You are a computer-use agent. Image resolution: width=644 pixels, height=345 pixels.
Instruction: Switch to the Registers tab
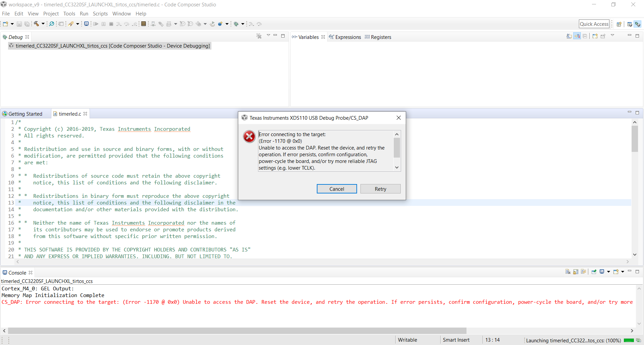(378, 37)
